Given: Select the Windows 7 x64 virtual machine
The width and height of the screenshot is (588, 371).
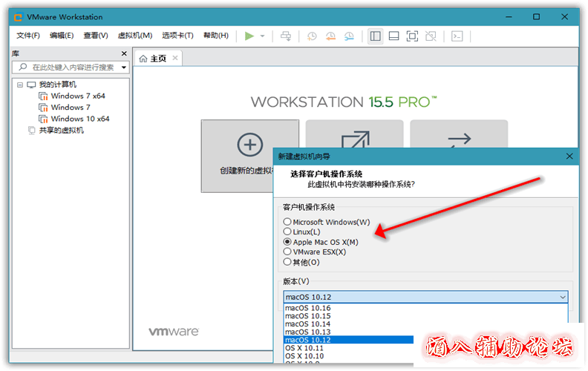Looking at the screenshot, I should [78, 96].
